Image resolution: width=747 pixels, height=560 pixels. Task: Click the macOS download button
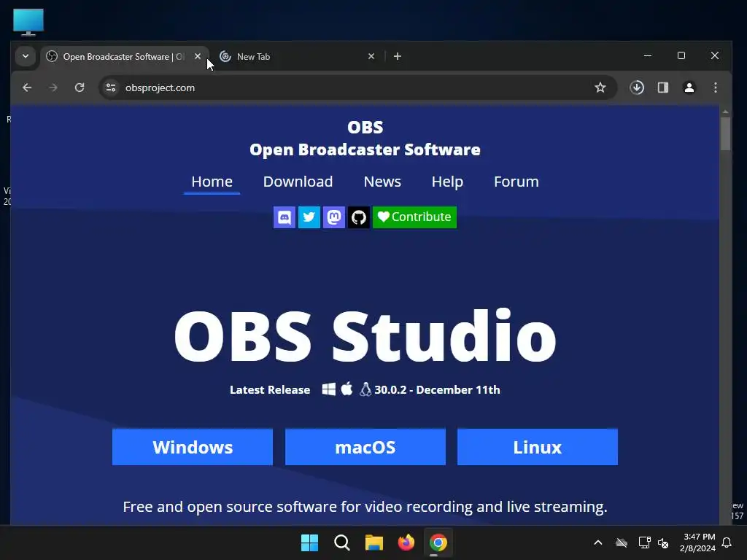(365, 447)
